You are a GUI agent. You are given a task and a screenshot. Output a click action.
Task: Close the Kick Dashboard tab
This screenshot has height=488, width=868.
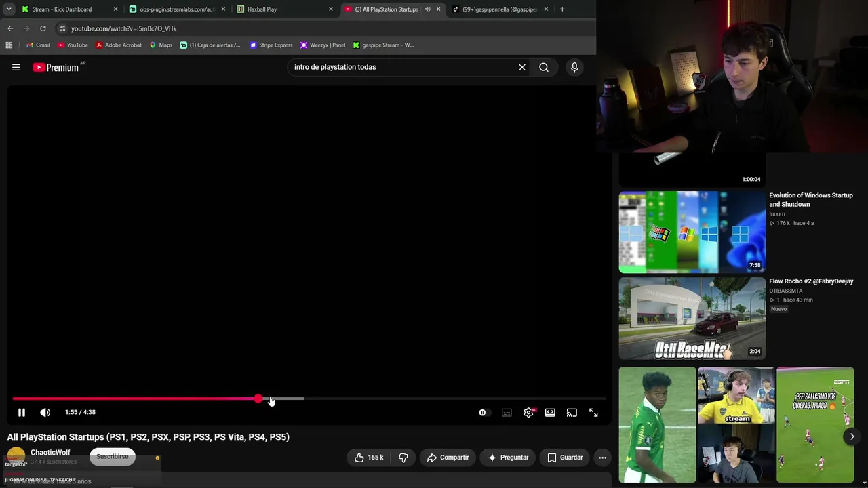pos(115,9)
